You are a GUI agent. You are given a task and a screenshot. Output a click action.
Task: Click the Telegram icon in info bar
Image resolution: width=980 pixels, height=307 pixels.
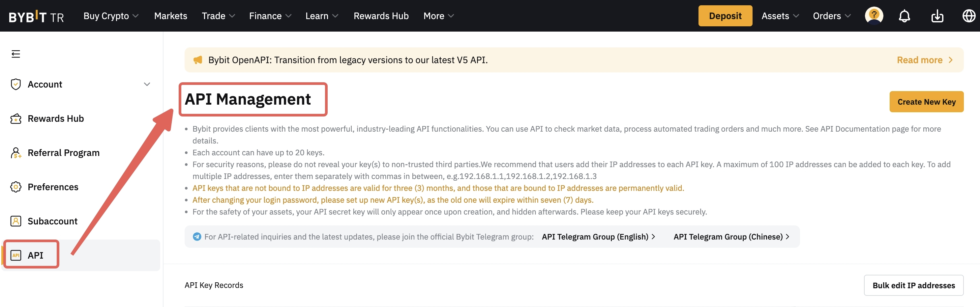(x=197, y=237)
